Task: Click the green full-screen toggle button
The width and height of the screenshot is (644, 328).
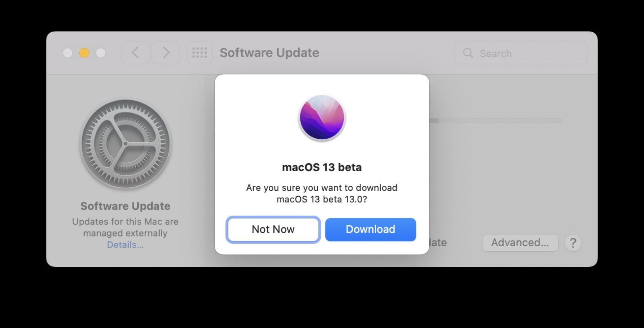Action: point(100,53)
